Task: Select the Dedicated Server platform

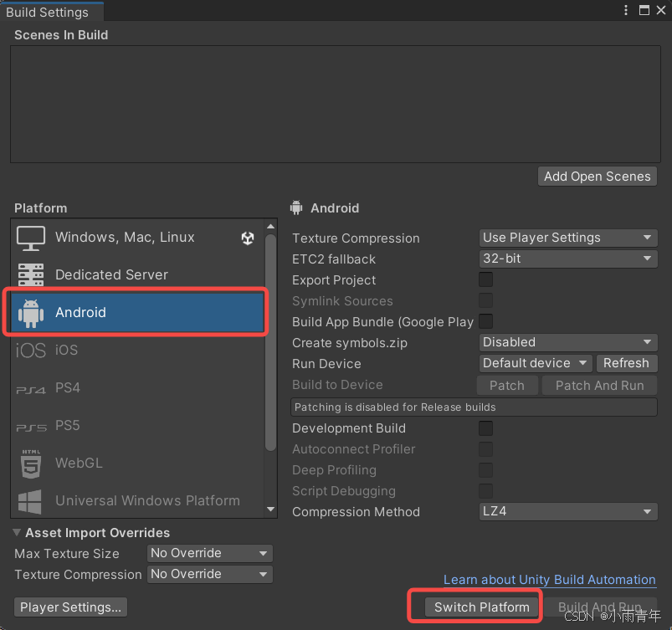Action: (x=137, y=274)
